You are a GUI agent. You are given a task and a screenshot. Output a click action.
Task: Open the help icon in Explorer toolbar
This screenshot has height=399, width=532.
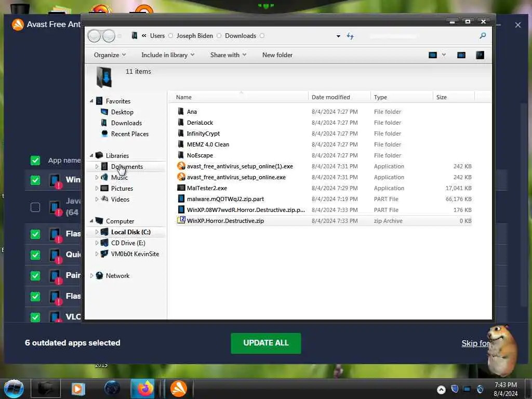coord(480,55)
